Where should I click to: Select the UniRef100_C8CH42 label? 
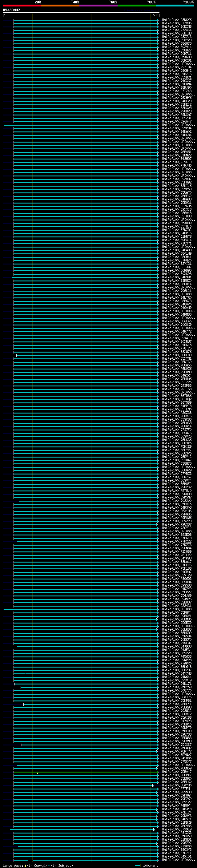[177, 71]
